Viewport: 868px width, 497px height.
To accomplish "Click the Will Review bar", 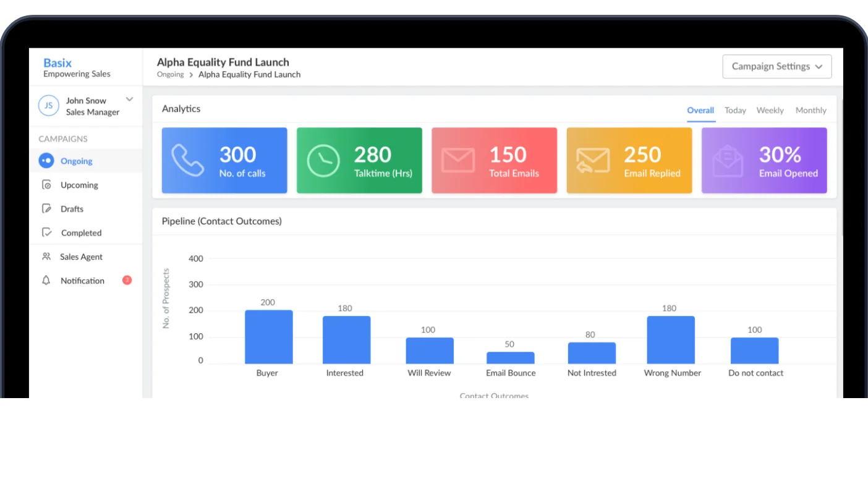I will pyautogui.click(x=430, y=350).
